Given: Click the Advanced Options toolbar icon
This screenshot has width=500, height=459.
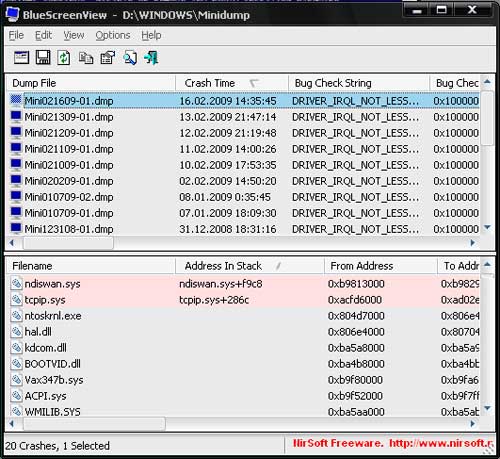Looking at the screenshot, I should click(x=21, y=58).
